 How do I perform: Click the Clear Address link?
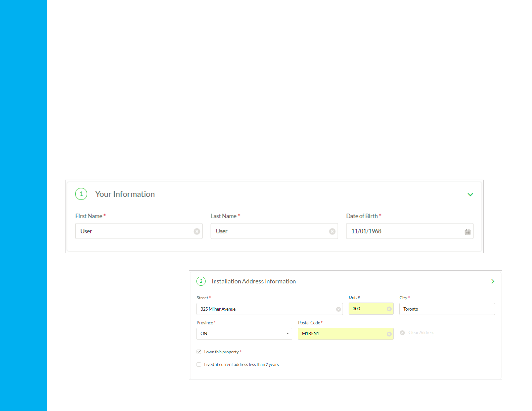pyautogui.click(x=421, y=333)
